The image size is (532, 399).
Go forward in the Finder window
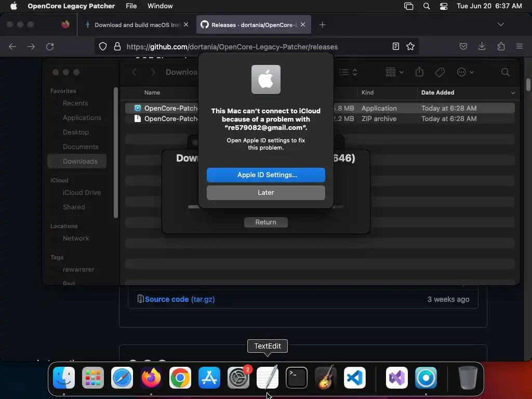[x=153, y=72]
